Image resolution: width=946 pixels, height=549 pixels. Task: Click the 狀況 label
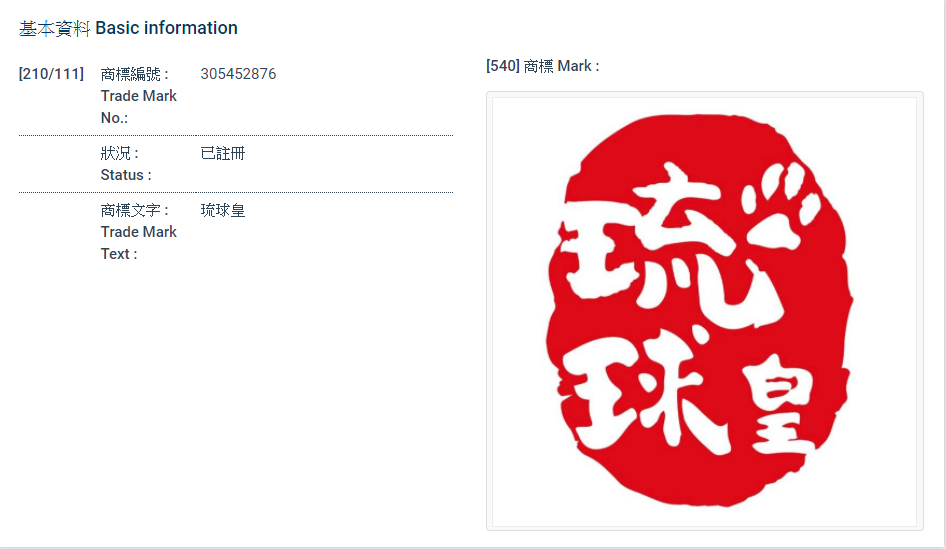[120, 153]
